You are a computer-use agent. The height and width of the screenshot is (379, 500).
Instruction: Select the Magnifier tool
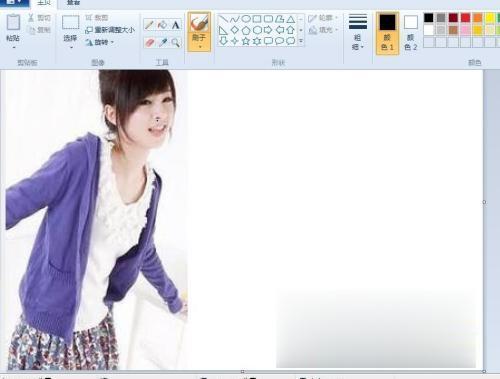176,43
